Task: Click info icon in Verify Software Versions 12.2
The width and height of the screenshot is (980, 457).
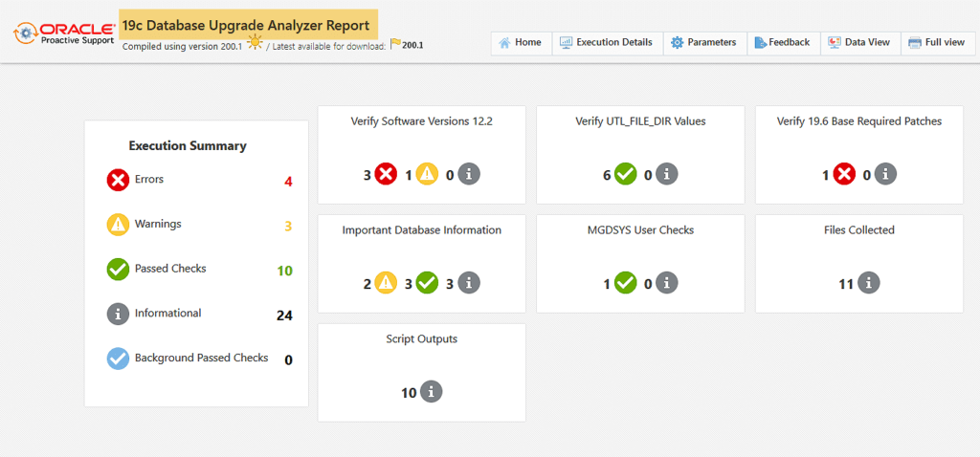Action: pos(469,174)
